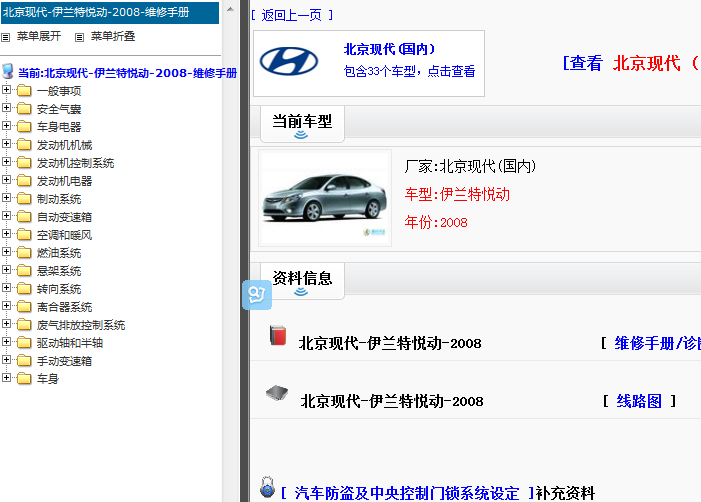The height and width of the screenshot is (502, 701).
Task: Expand the 燃油系统 tree node
Action: [x=6, y=252]
